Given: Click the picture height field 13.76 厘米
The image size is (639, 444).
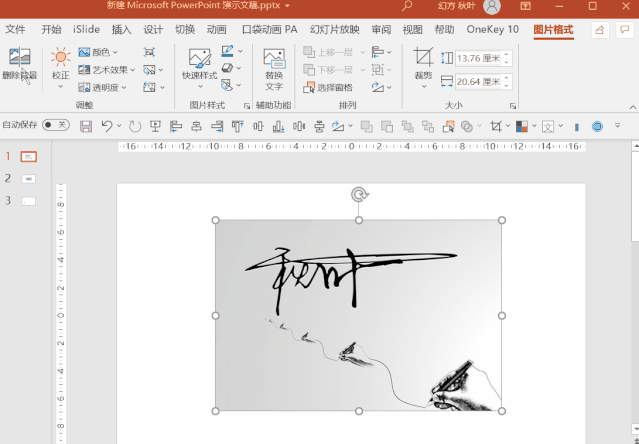Looking at the screenshot, I should (478, 59).
